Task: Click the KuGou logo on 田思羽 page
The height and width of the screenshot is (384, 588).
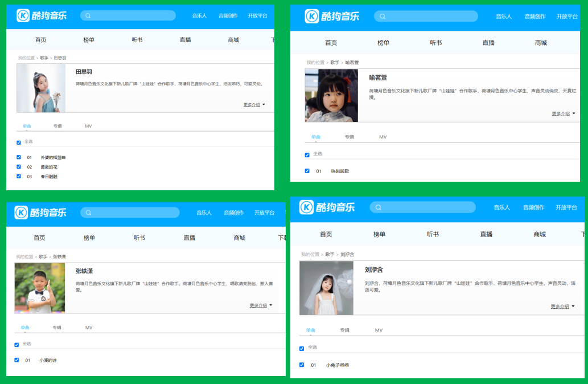Action: (42, 15)
